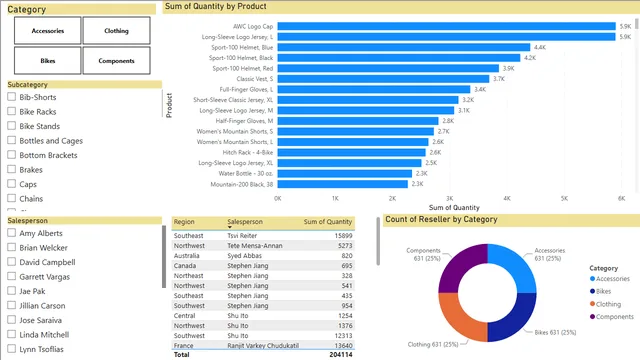
Task: Click the Components slice of the donut
Action: click(460, 266)
